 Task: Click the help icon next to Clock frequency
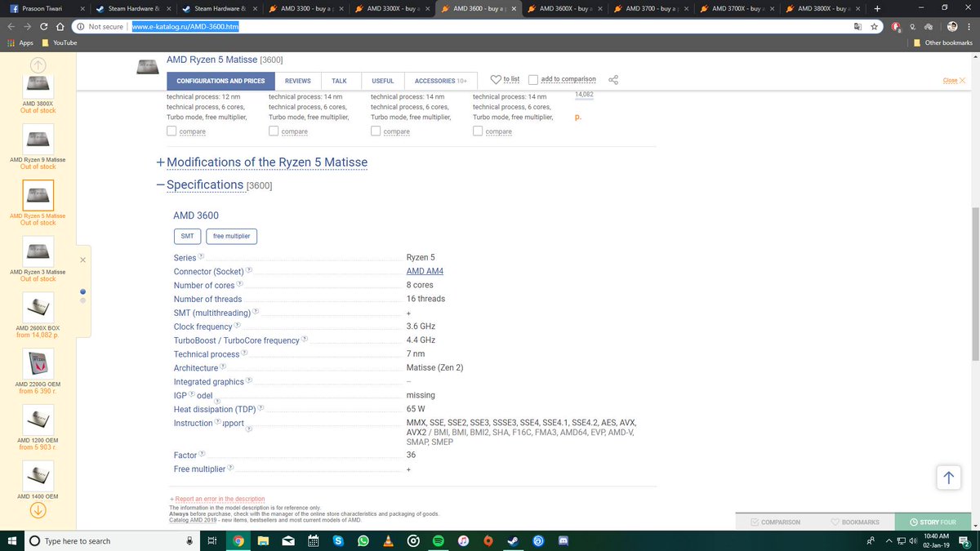pyautogui.click(x=238, y=326)
